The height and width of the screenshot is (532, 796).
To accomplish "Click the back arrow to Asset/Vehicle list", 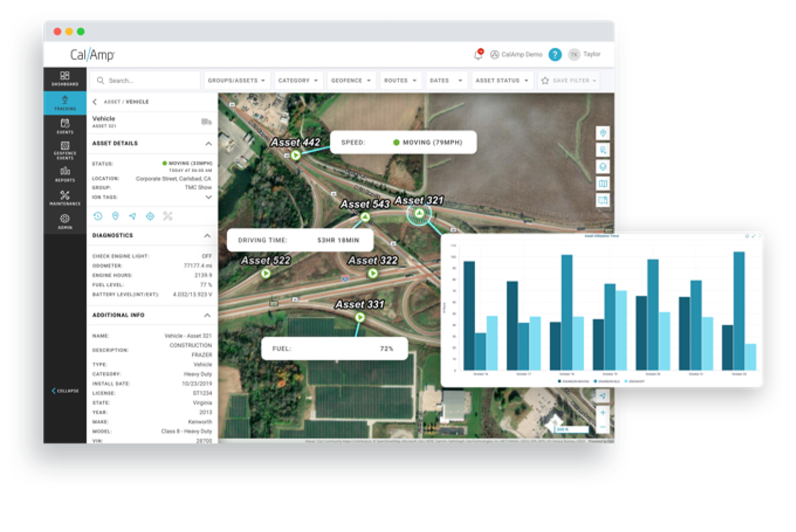I will tap(95, 102).
